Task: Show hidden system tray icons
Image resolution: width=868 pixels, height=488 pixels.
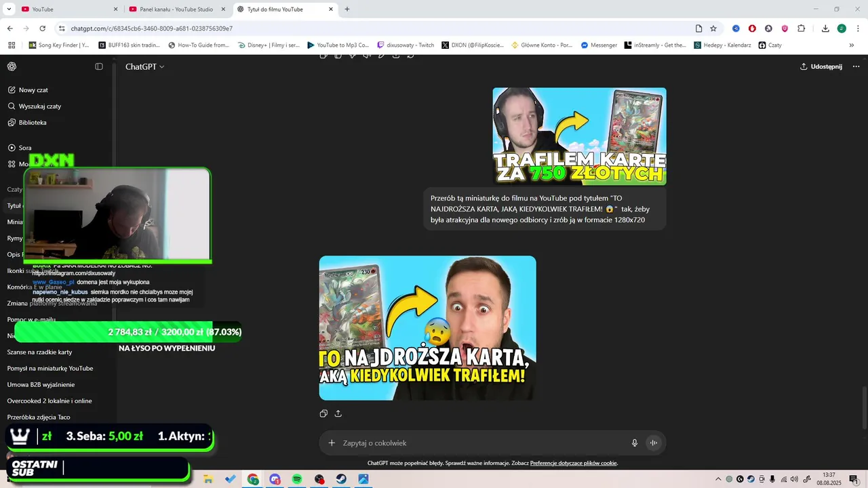Action: click(718, 479)
